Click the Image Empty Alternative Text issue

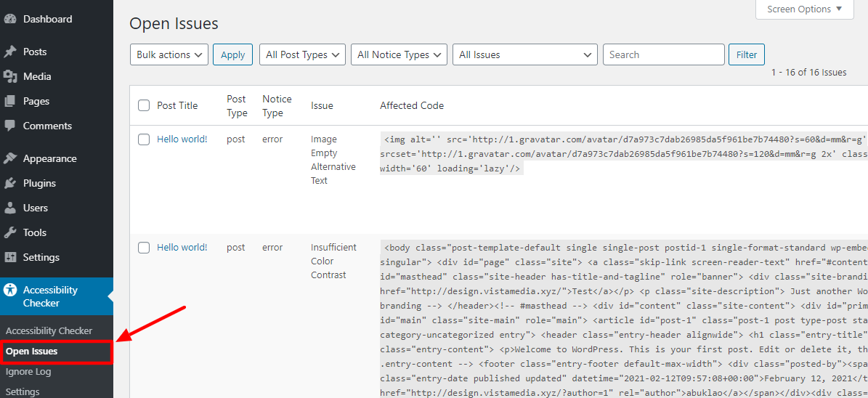tap(333, 160)
